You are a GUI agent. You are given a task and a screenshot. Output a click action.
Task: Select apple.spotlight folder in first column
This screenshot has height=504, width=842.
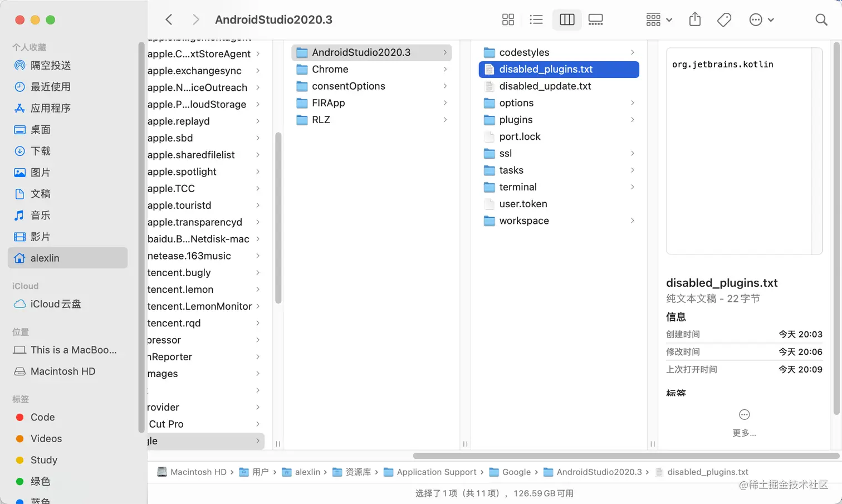point(205,172)
